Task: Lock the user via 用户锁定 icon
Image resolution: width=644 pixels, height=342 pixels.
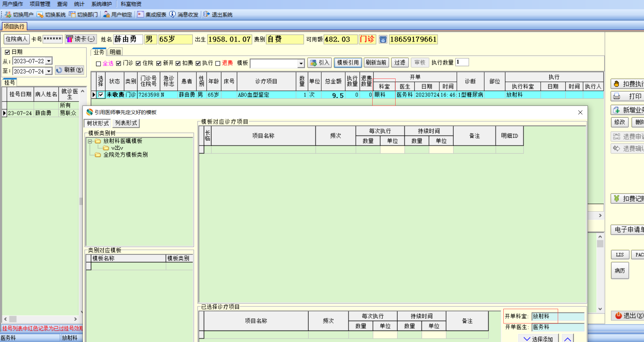Action: 106,14
